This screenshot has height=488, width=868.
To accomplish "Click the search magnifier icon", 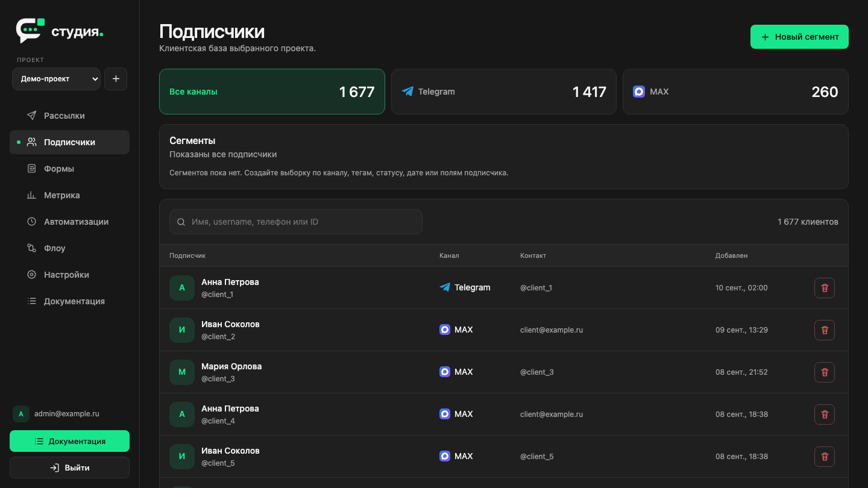I will 181,222.
